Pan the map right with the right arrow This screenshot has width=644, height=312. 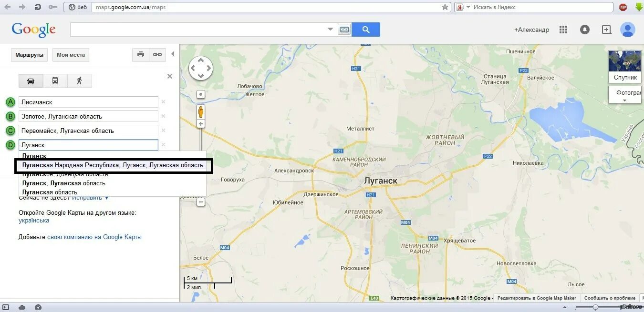coord(209,69)
